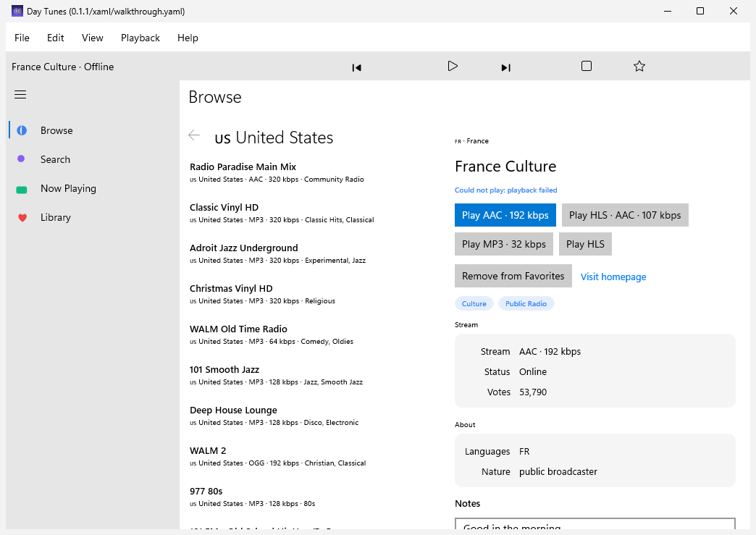Select Classic Vinyl HD station
The image size is (756, 535).
(x=308, y=213)
